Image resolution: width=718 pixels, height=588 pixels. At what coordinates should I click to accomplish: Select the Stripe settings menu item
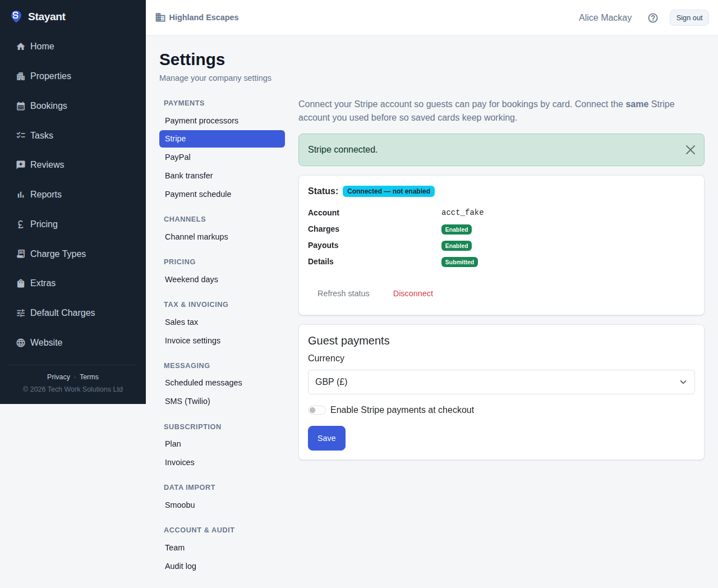click(222, 139)
